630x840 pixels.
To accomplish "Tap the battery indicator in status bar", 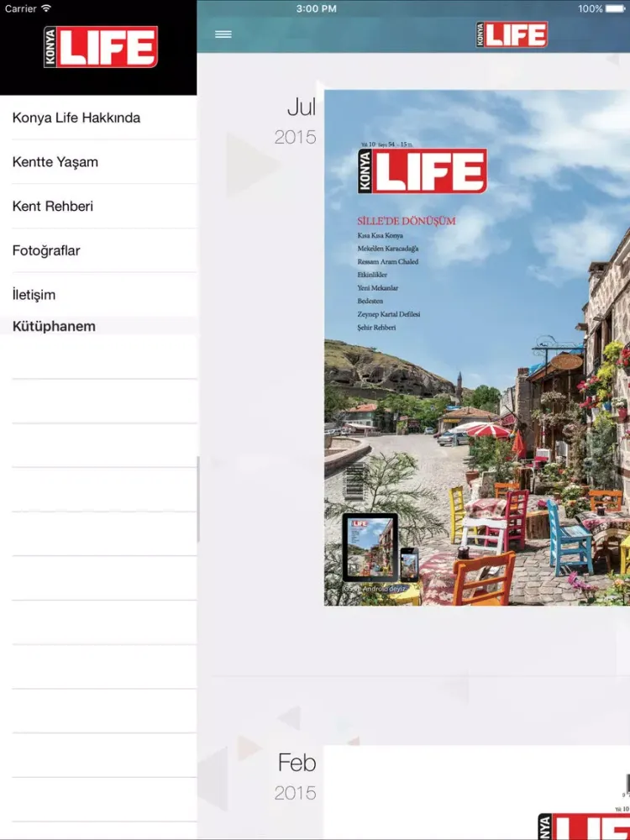I will tap(616, 8).
